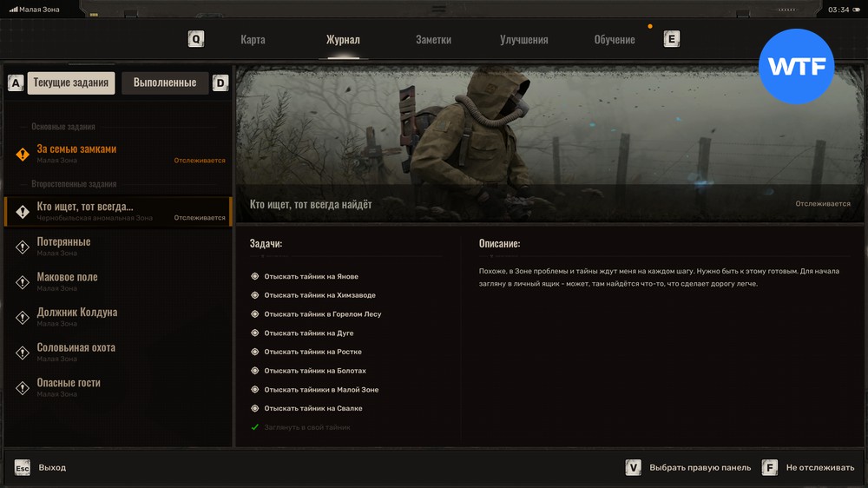Image resolution: width=868 pixels, height=488 pixels.
Task: Click Не отслеживать to stop tracking
Action: point(819,467)
